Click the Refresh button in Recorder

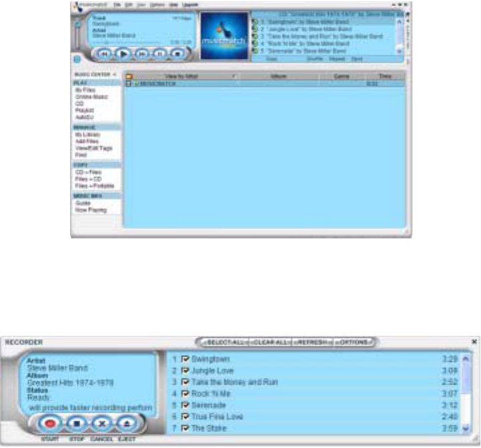[x=312, y=342]
